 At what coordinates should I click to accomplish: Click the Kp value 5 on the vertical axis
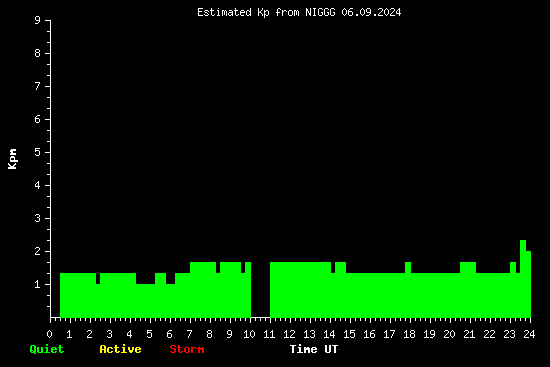coord(38,152)
